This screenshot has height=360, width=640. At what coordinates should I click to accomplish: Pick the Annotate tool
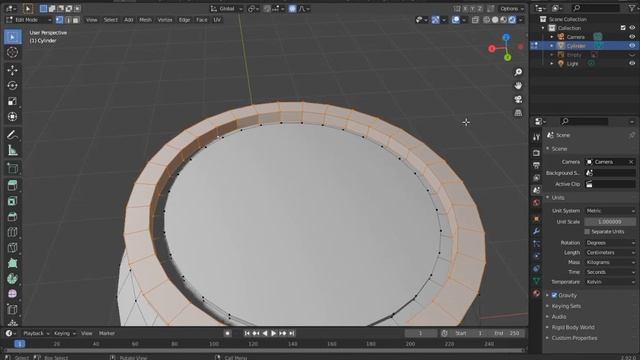(13, 135)
